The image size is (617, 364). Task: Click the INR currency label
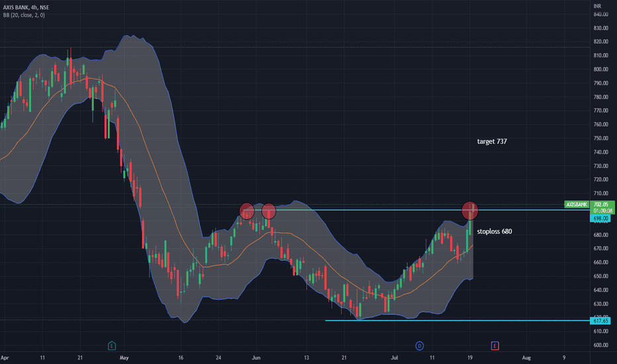597,6
